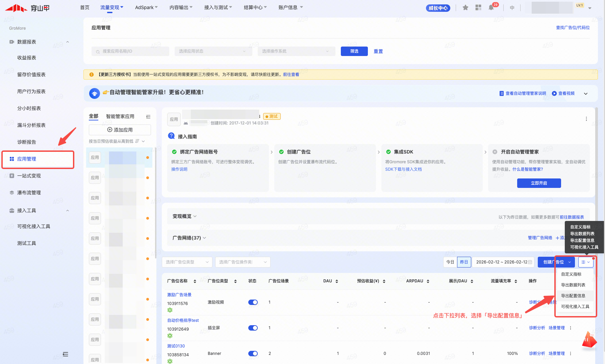
Task: Click the list collapse icon beside 智能管家应用
Action: coord(148,116)
